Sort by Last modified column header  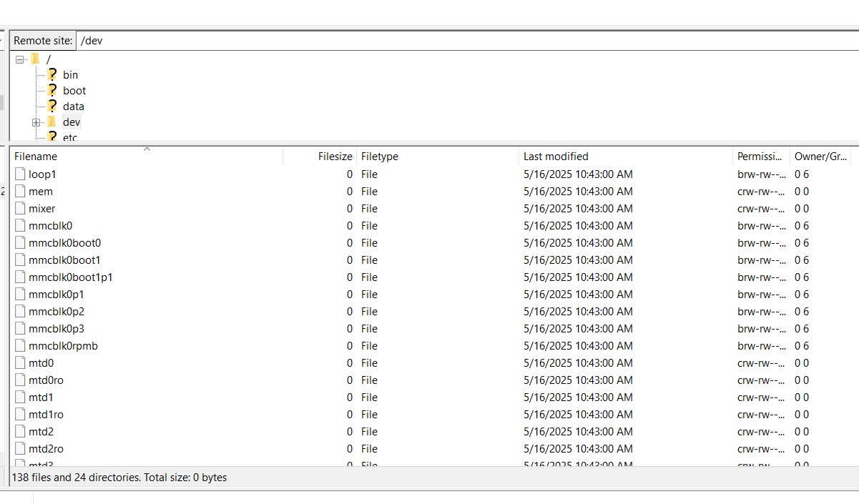pyautogui.click(x=626, y=156)
